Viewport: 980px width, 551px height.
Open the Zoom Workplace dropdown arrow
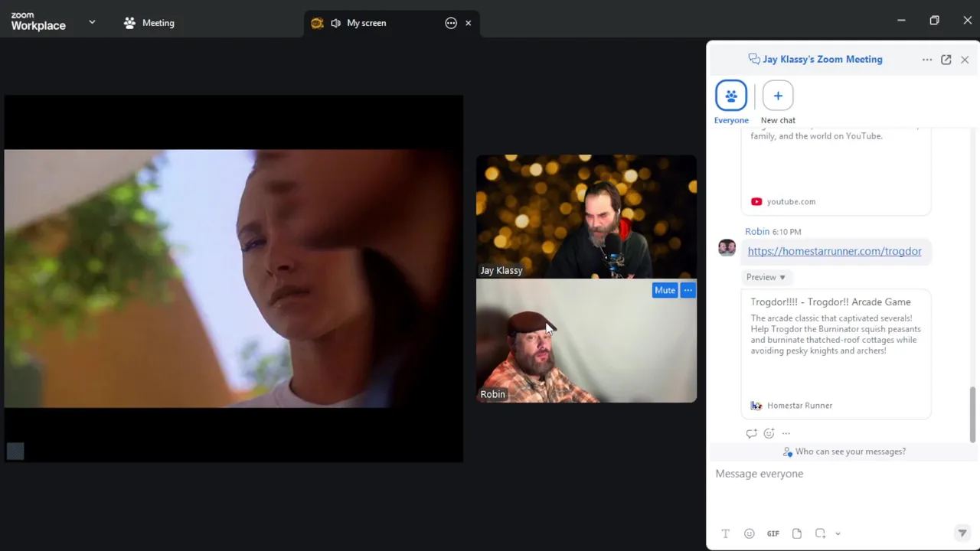92,22
